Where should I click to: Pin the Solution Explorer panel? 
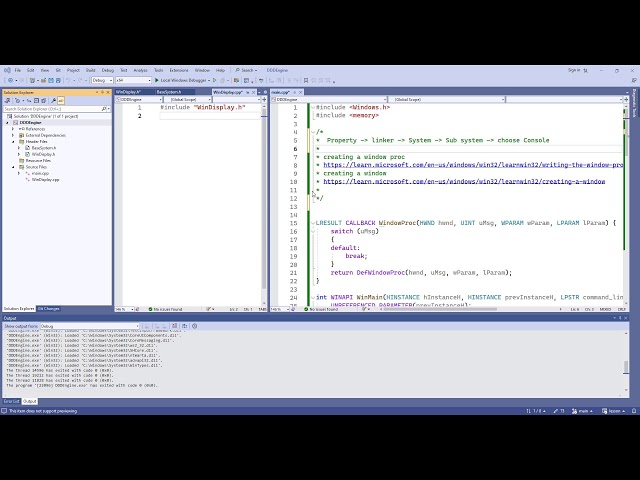(x=102, y=93)
